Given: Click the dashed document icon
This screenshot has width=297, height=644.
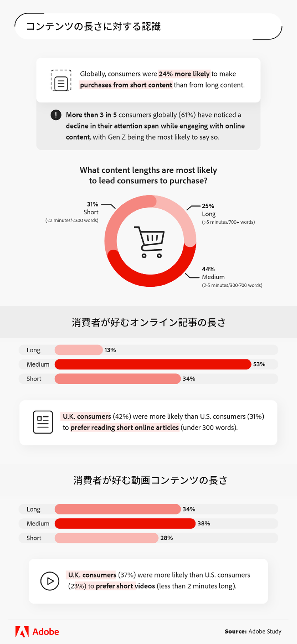Looking at the screenshot, I should 61,80.
